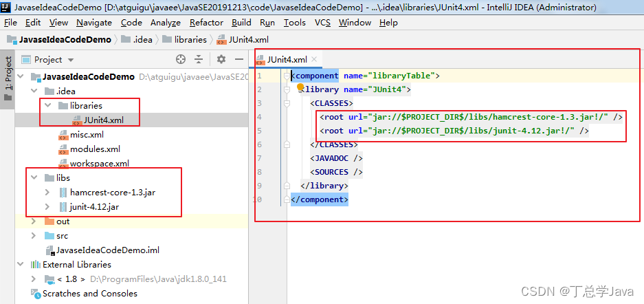Click the locate/scroll from source icon
The width and height of the screenshot is (644, 304).
pos(181,60)
